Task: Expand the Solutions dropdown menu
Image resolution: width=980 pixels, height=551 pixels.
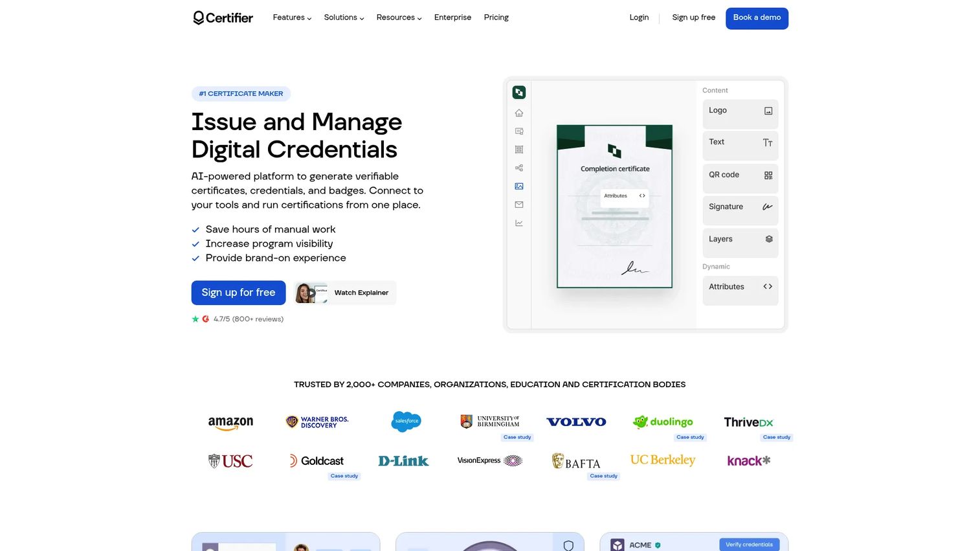Action: point(344,17)
